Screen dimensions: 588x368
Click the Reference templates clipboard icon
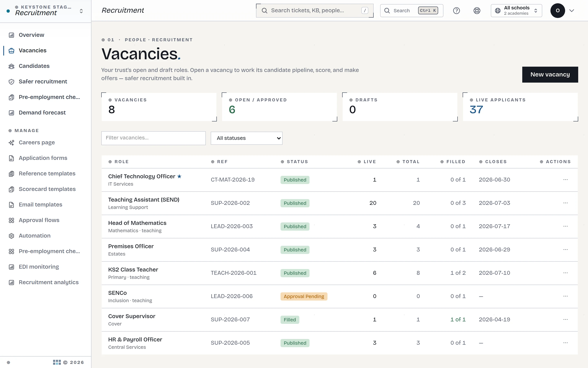11,174
